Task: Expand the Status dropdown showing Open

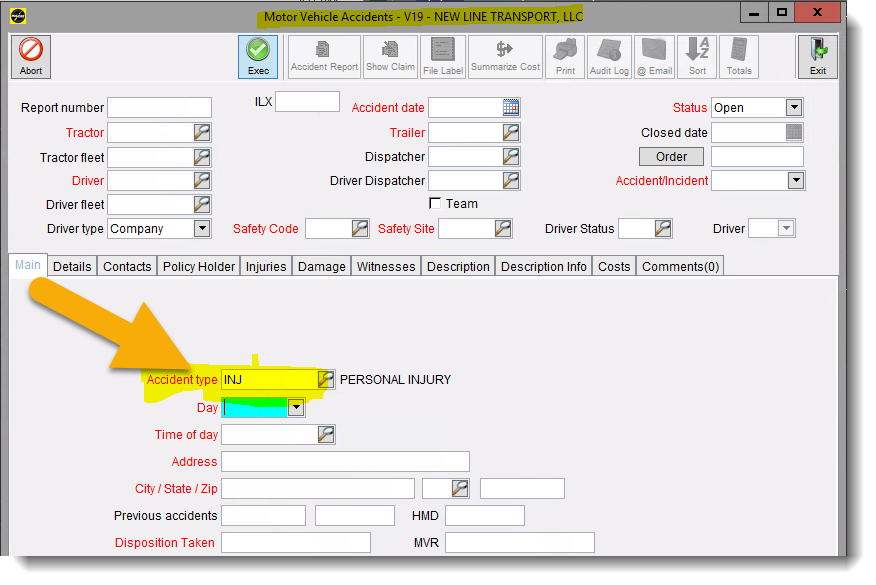Action: pos(794,107)
